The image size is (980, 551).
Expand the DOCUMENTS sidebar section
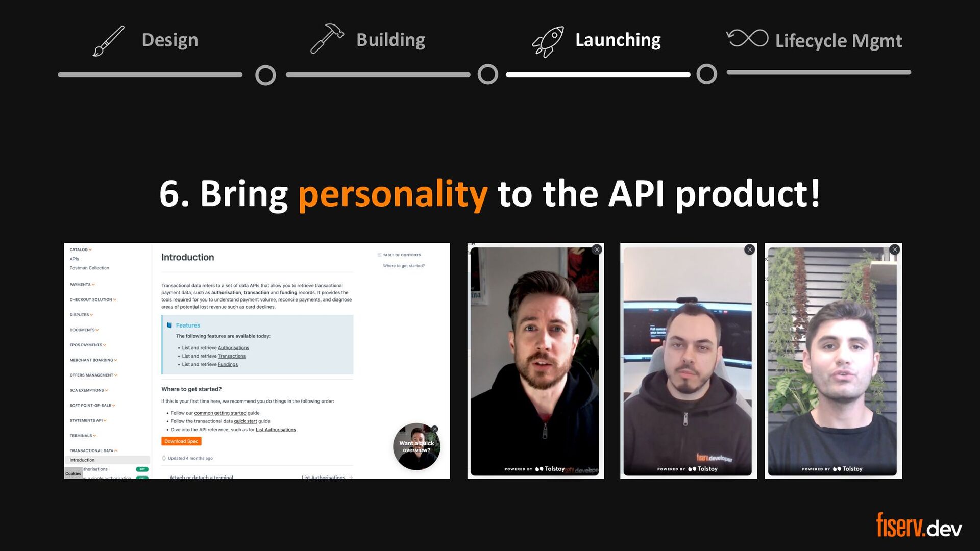[84, 330]
